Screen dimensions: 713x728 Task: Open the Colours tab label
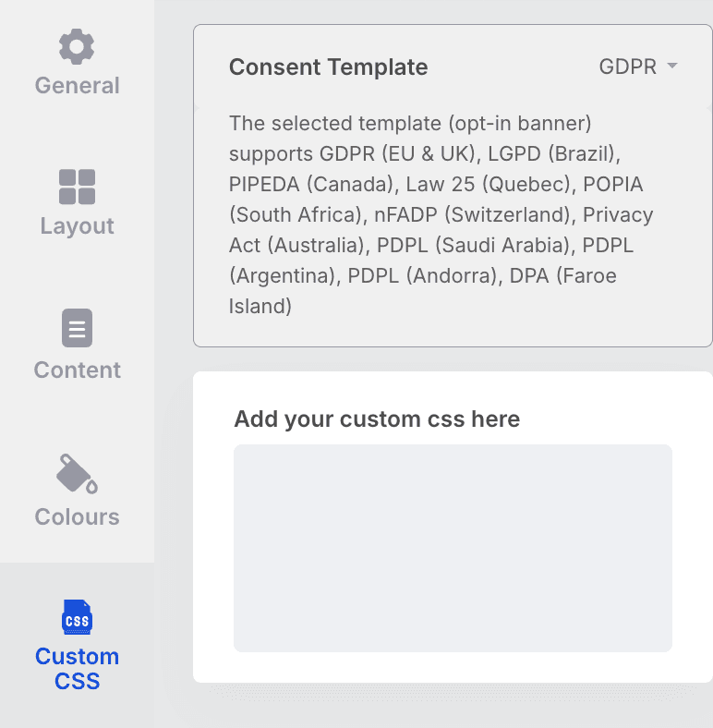pyautogui.click(x=77, y=516)
